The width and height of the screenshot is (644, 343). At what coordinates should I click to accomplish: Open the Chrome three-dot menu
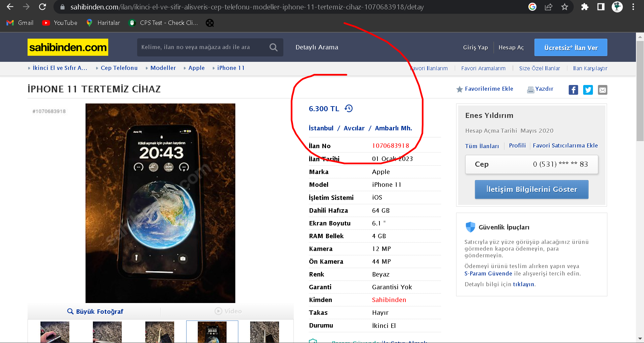pyautogui.click(x=633, y=7)
